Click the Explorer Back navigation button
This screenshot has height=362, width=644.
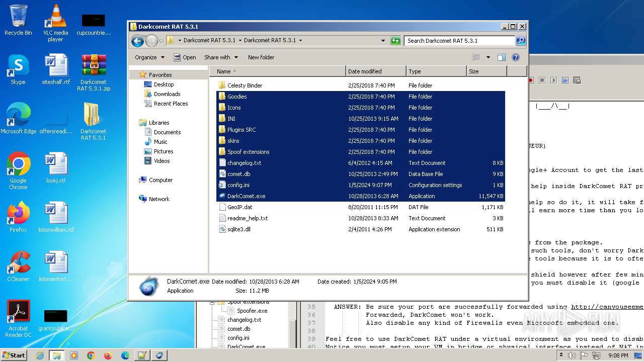[137, 41]
